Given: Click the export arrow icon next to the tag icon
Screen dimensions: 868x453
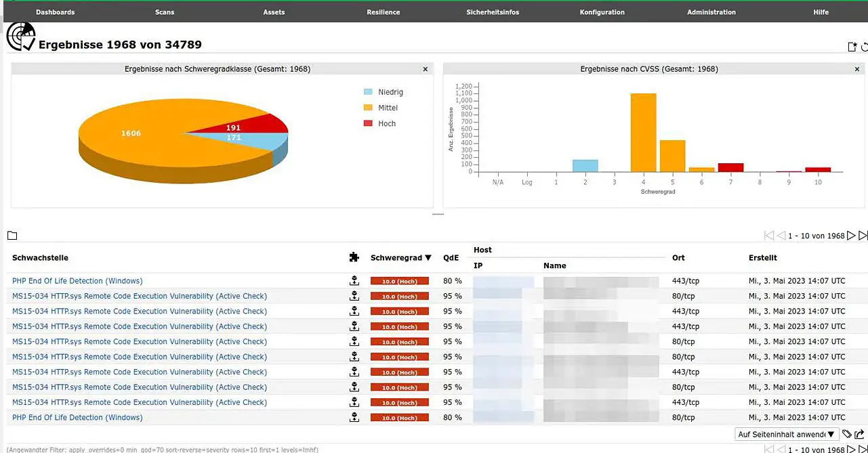Looking at the screenshot, I should (x=860, y=434).
